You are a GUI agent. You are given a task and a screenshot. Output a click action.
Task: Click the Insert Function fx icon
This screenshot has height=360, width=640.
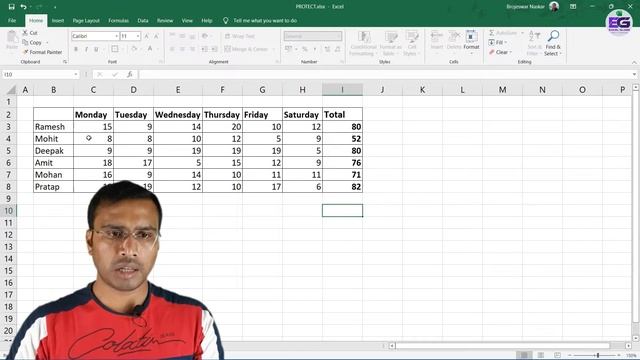click(x=129, y=74)
